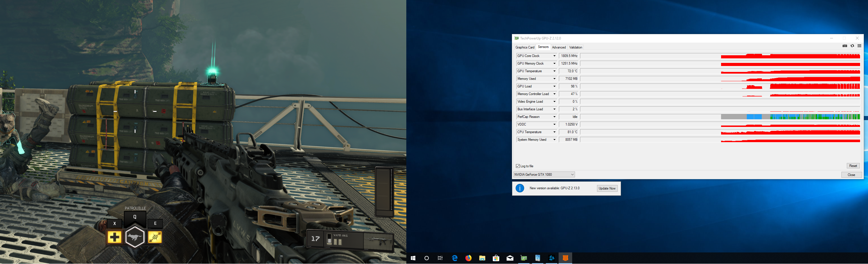
Task: Click the Reset button
Action: (853, 166)
